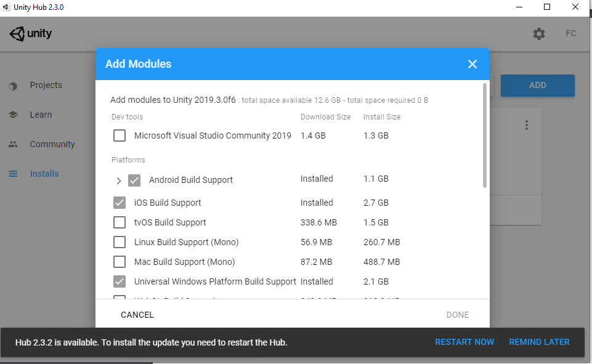
Task: Click the Community people icon
Action: click(x=13, y=144)
